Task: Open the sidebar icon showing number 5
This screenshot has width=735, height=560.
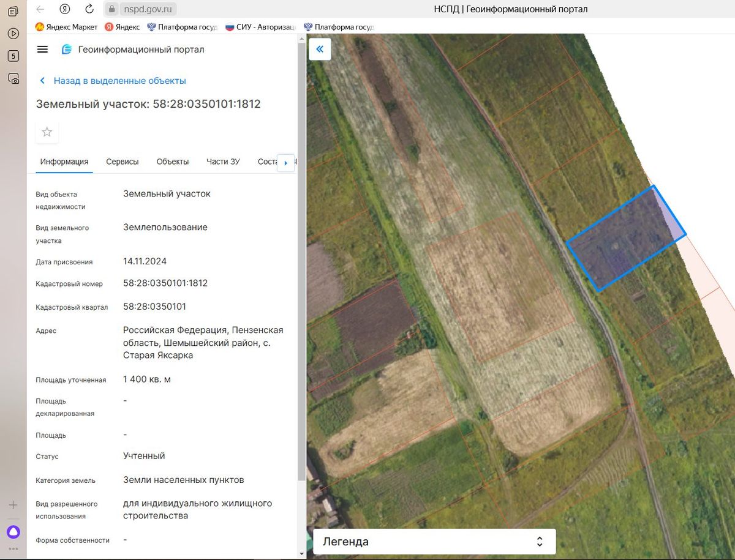Action: click(x=13, y=56)
